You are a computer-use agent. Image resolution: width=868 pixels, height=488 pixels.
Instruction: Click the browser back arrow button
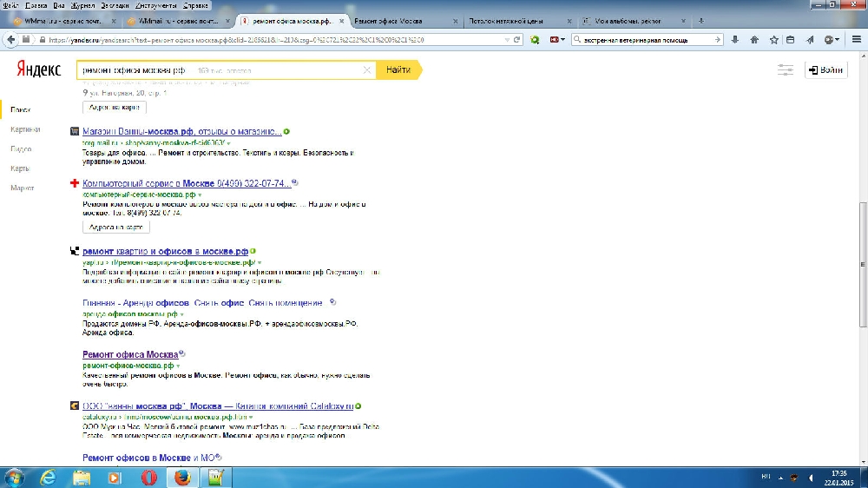pyautogui.click(x=11, y=40)
